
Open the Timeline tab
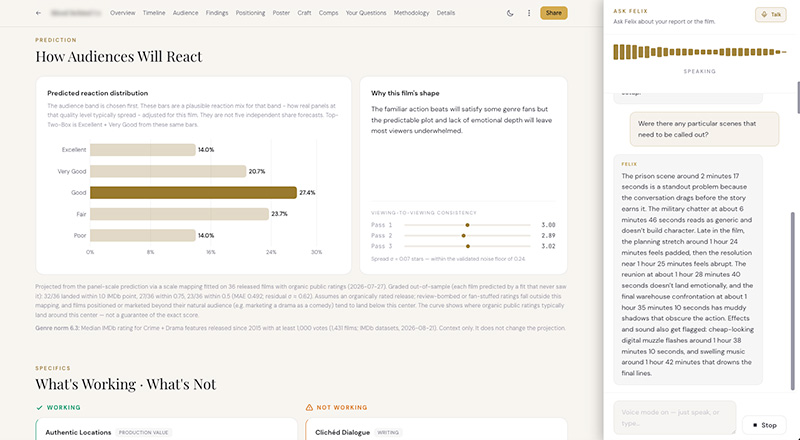tap(154, 13)
